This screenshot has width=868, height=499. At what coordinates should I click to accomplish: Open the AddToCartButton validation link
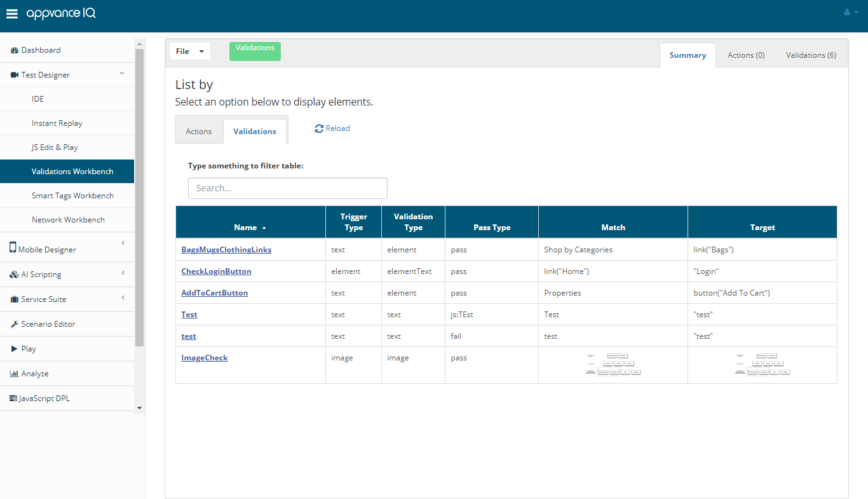tap(215, 293)
